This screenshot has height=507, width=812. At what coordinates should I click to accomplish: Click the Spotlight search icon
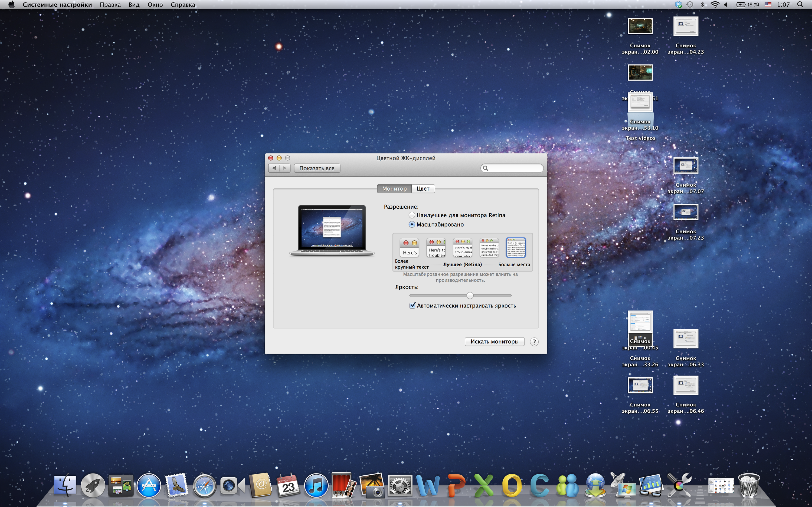[x=800, y=5]
